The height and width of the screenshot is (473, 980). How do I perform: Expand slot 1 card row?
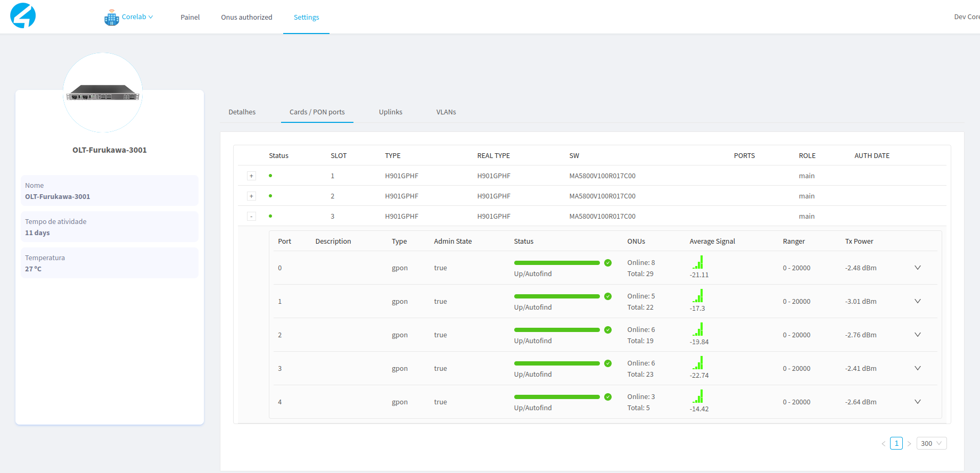[x=251, y=176]
